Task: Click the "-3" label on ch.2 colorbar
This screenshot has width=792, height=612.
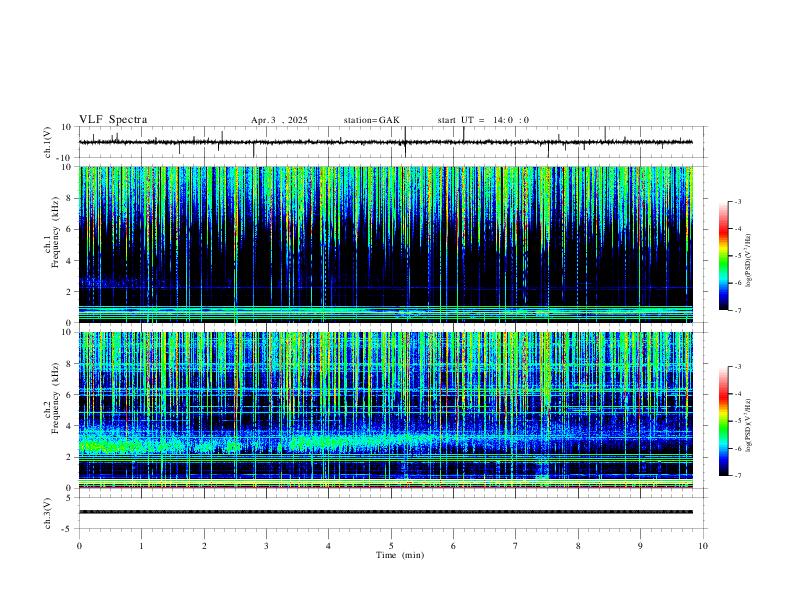Action: tap(737, 367)
